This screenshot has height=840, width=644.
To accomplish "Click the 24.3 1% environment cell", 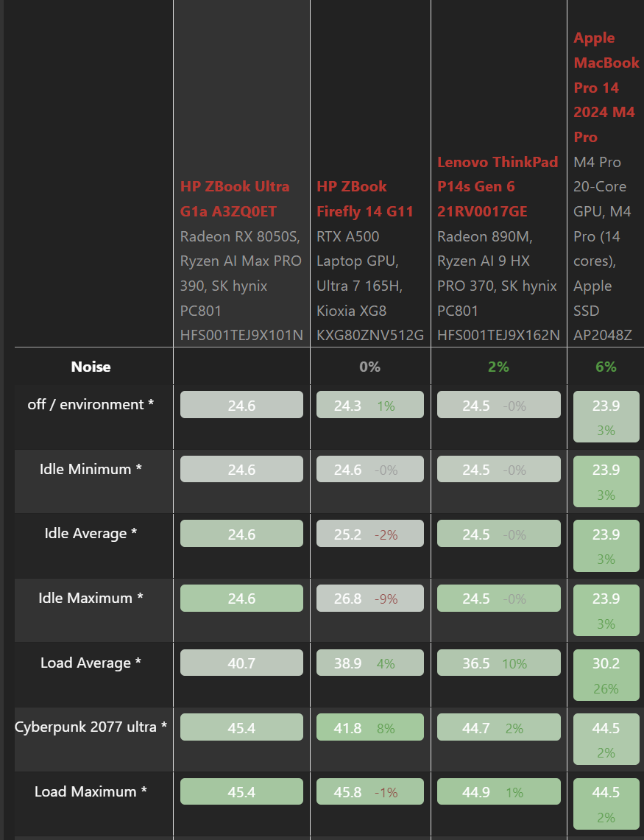I will (x=370, y=404).
